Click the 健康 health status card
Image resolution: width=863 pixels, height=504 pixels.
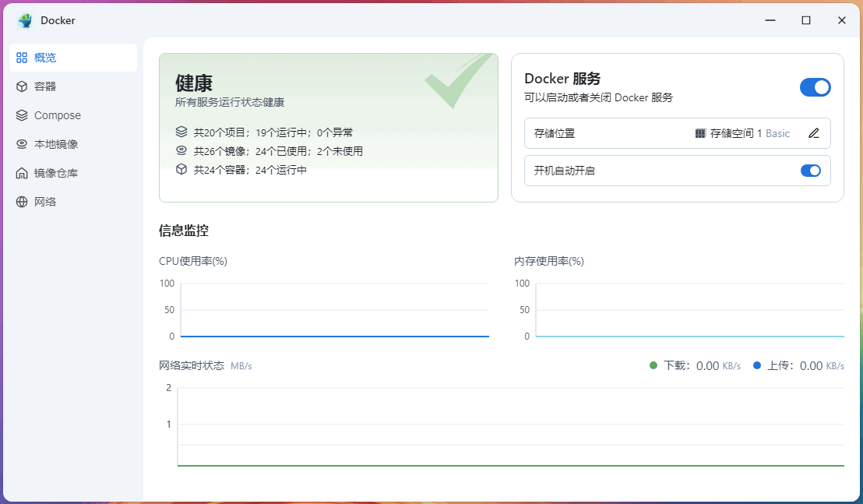[x=329, y=128]
